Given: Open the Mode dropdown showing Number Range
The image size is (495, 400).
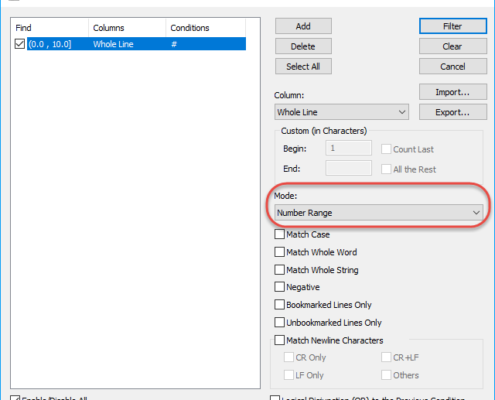Looking at the screenshot, I should tap(379, 213).
